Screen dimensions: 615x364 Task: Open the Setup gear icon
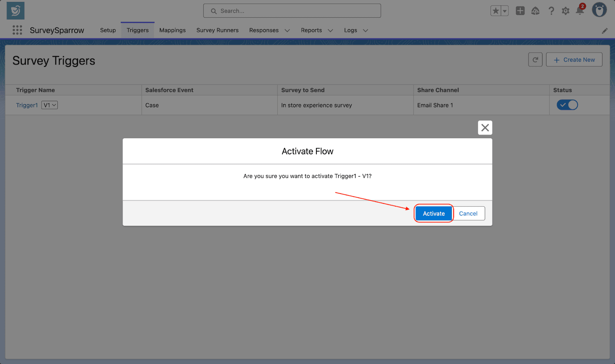pos(565,11)
